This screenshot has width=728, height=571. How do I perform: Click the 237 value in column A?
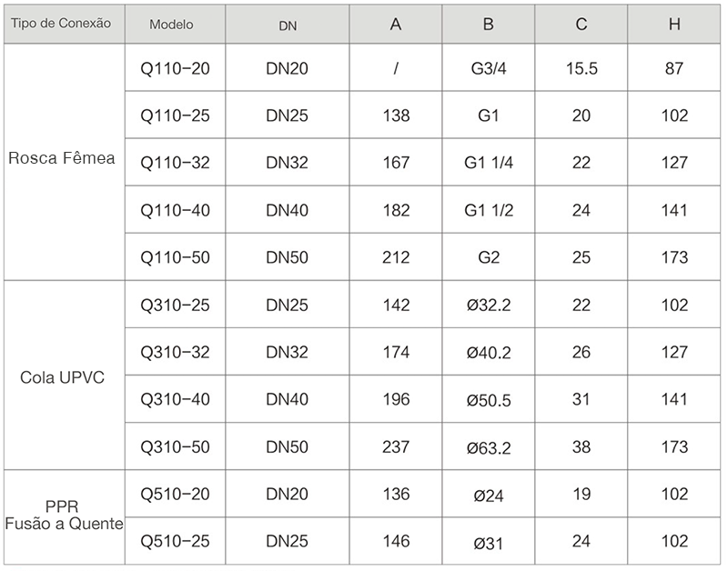click(x=396, y=446)
